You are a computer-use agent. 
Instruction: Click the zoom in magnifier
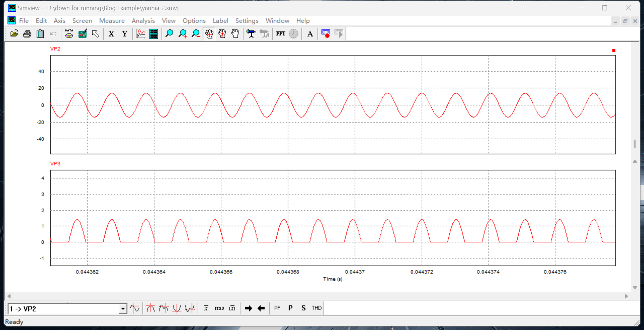pos(183,34)
